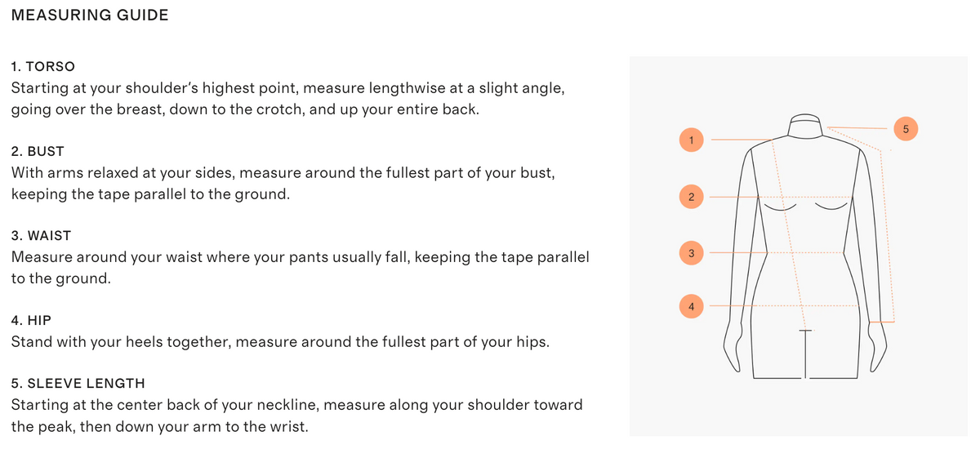
Task: Click the 3. WAIST heading
Action: tap(42, 235)
